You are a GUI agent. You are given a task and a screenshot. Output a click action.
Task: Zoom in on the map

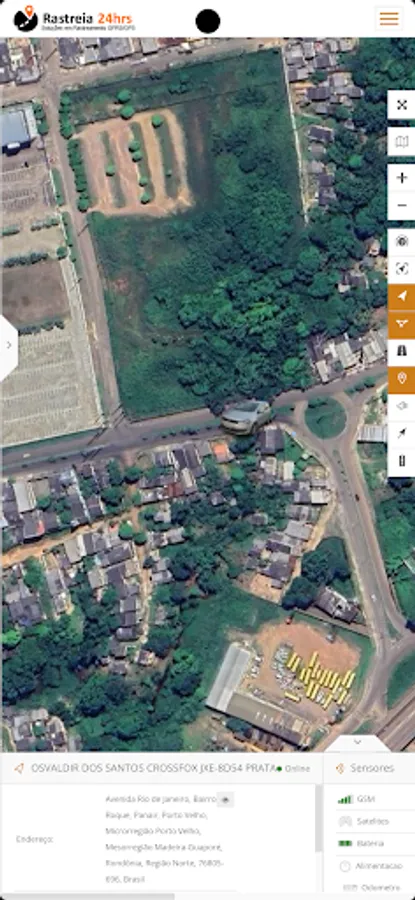[x=401, y=178]
